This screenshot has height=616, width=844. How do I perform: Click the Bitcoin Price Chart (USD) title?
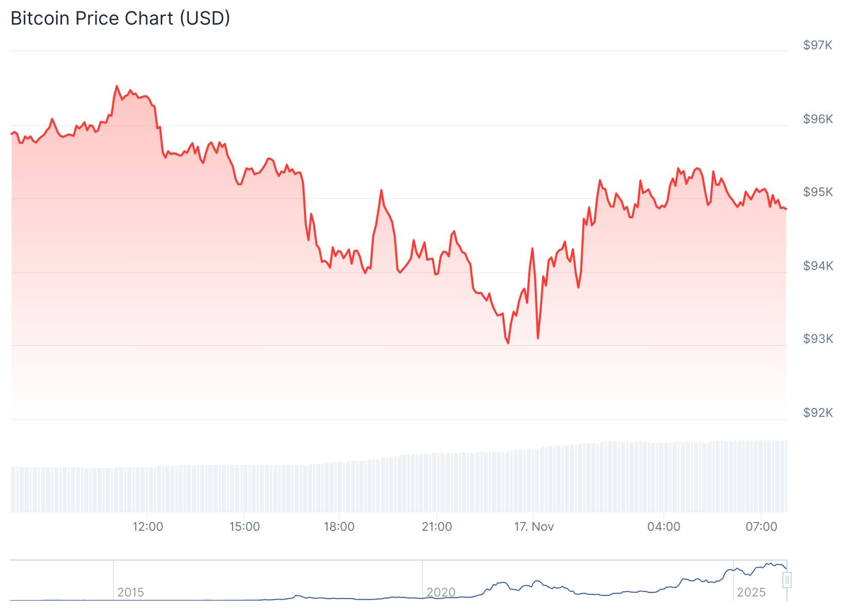(120, 18)
